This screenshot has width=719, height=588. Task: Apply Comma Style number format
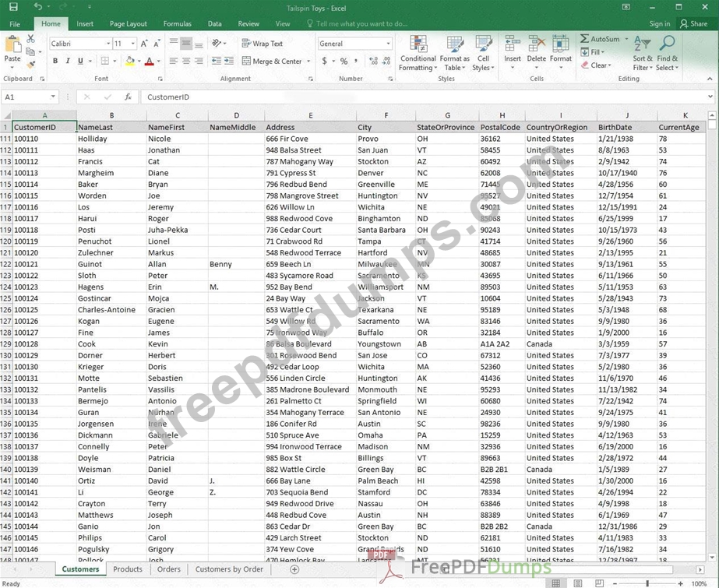356,61
